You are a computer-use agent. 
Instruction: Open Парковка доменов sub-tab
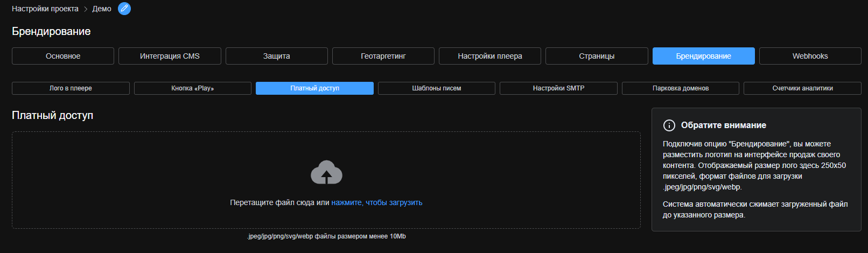click(x=681, y=88)
